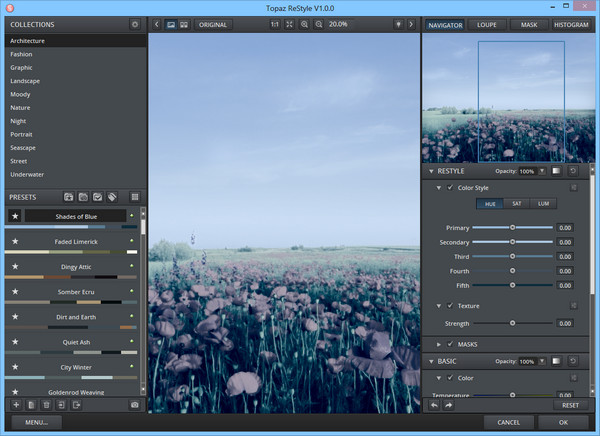Switch to the Histogram tab

pos(570,24)
